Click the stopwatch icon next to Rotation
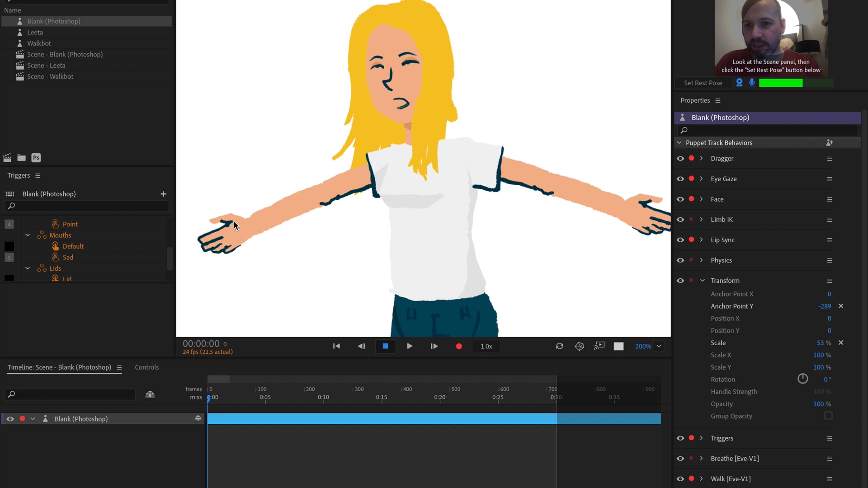 click(802, 379)
